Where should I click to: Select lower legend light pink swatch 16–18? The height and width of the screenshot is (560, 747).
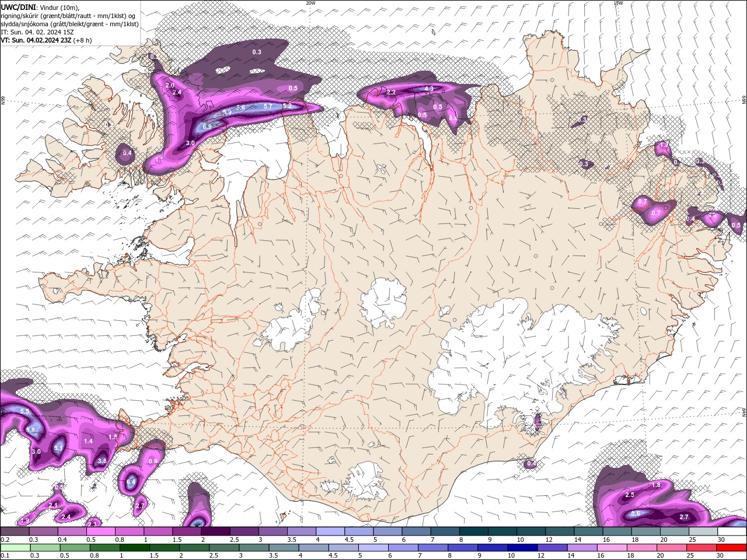click(x=612, y=548)
